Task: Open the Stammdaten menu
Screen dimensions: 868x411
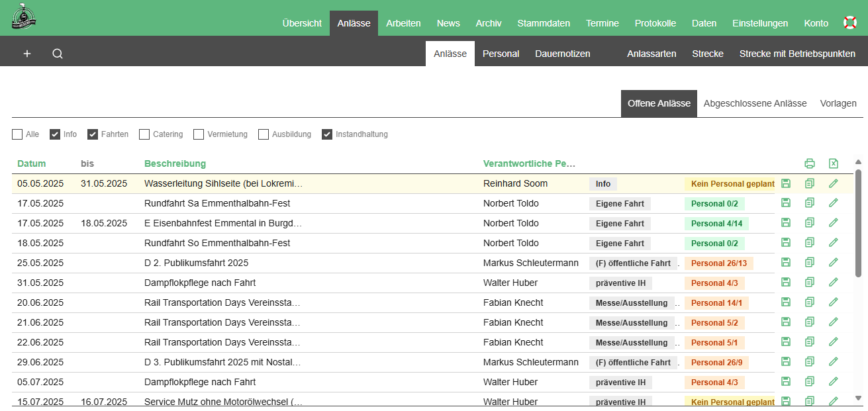Action: point(543,23)
